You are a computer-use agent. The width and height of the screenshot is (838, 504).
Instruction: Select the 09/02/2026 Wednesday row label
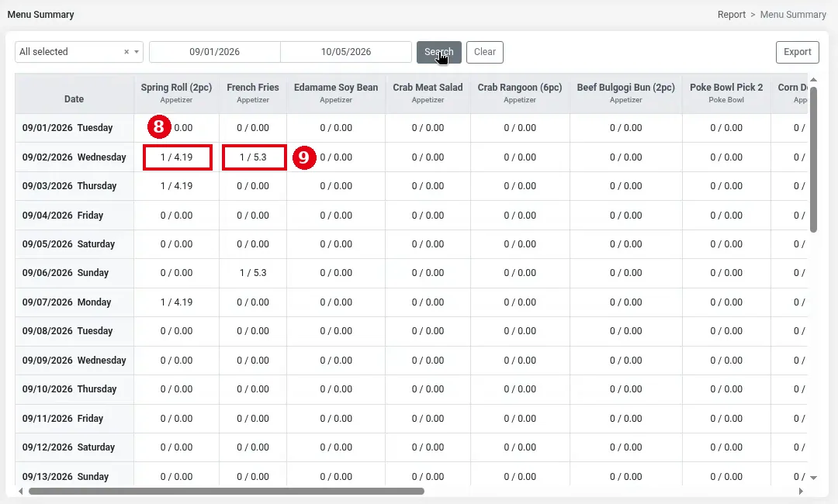(x=74, y=157)
